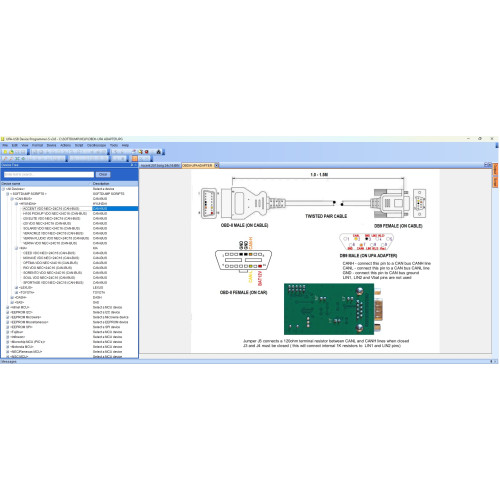Close the OBDII-UPA ADAPTER tab
The height and width of the screenshot is (500, 500).
216,165
